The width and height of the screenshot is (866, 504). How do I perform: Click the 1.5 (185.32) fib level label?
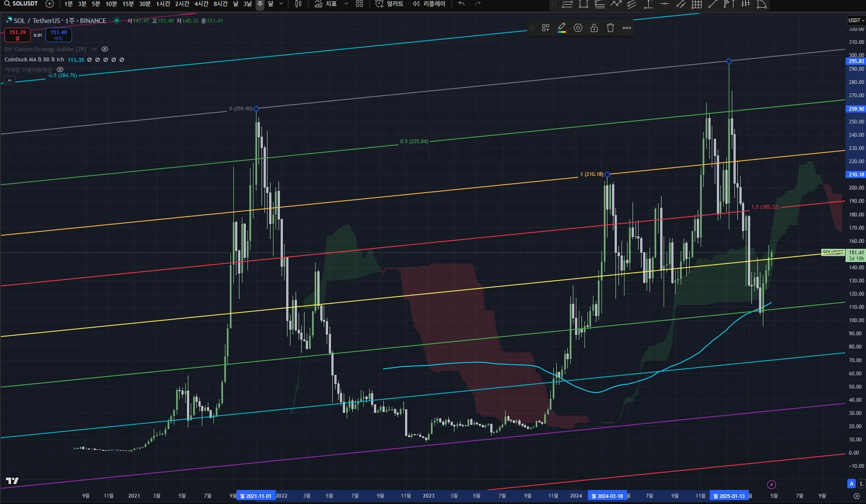765,207
